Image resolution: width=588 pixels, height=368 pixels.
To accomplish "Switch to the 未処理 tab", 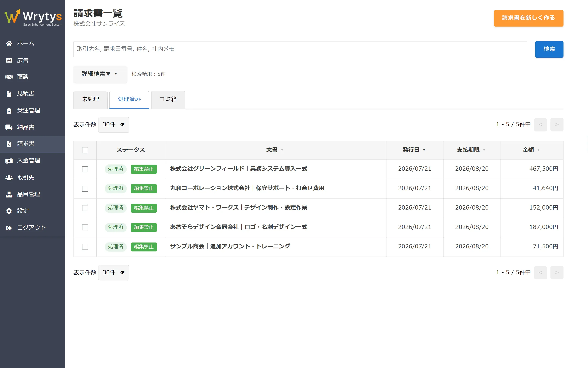I will click(90, 100).
